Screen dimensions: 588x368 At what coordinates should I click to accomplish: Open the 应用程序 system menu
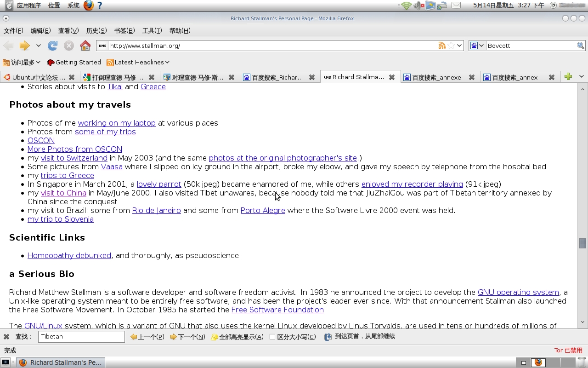pos(28,6)
